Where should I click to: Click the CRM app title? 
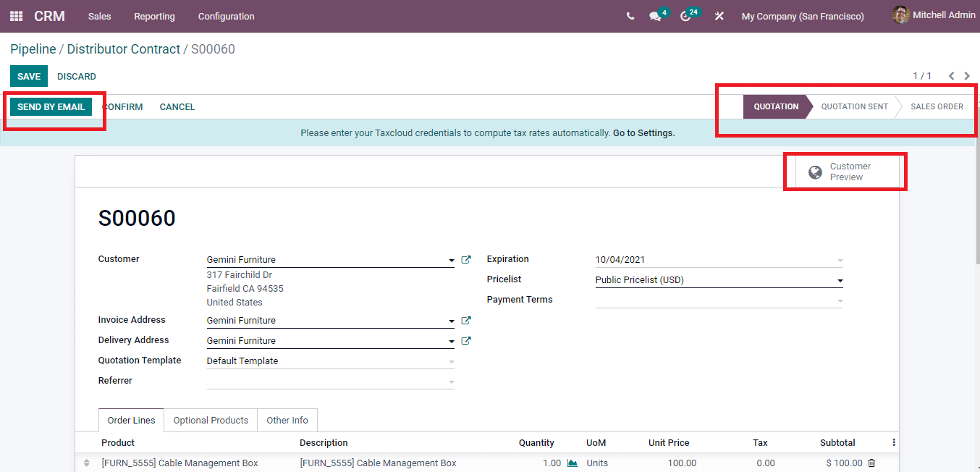(x=49, y=16)
